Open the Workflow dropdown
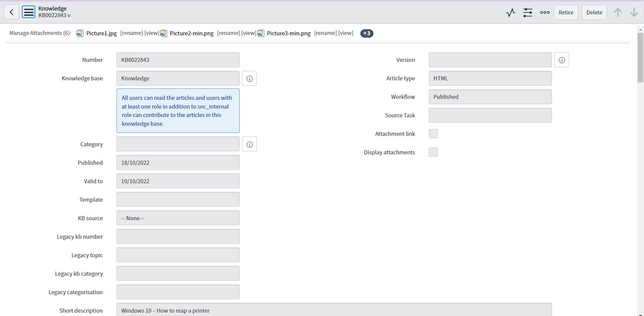This screenshot has width=644, height=316. tap(490, 97)
